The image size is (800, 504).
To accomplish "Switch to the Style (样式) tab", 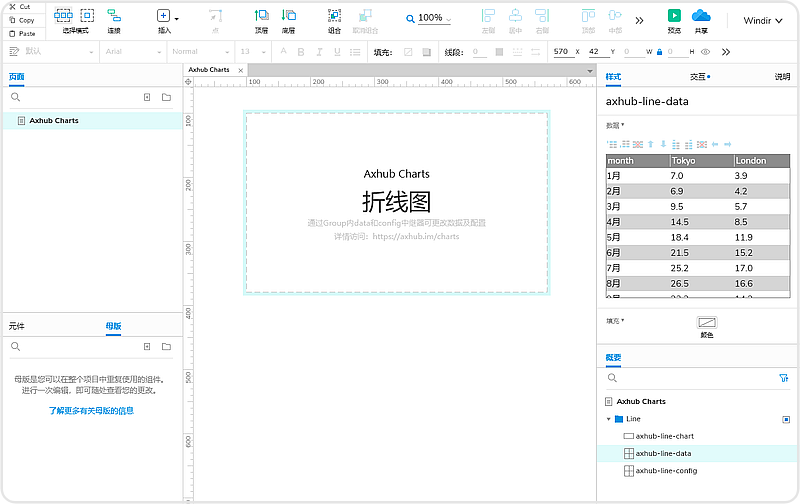I will (x=613, y=77).
